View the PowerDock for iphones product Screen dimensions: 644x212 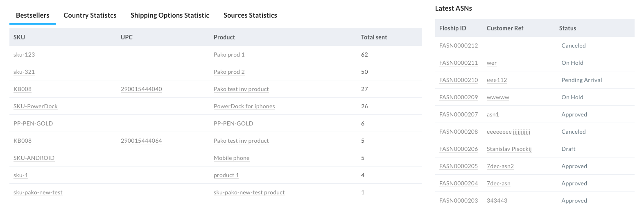click(x=244, y=106)
